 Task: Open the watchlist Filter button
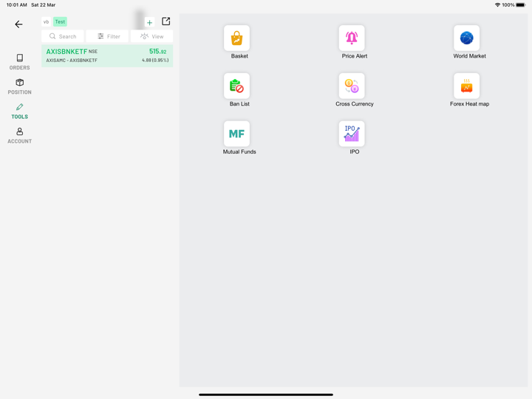tap(107, 36)
